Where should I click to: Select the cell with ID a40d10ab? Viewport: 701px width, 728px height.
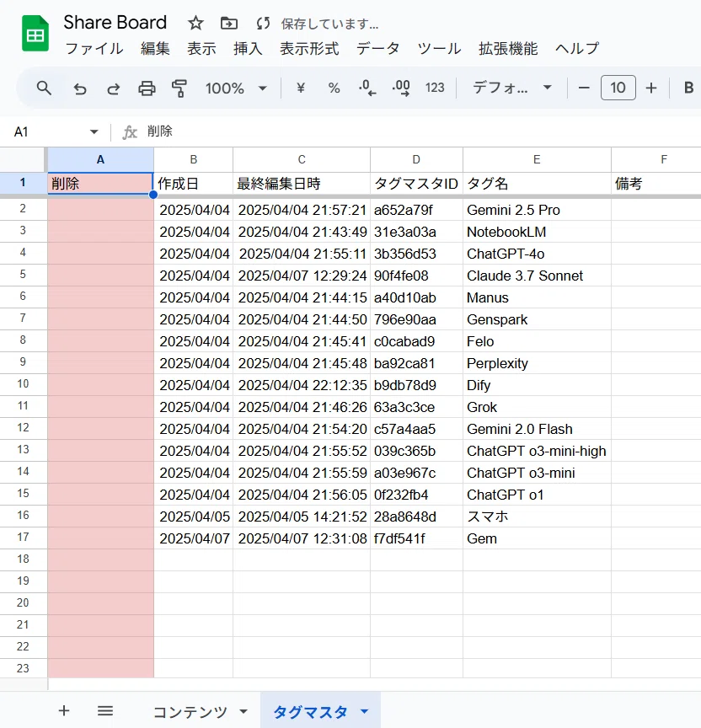tap(416, 297)
